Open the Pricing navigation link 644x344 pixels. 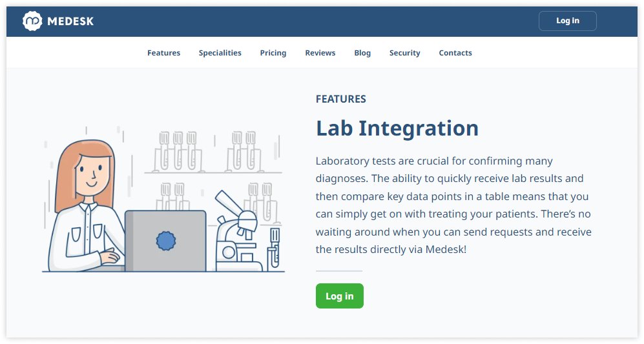click(273, 53)
